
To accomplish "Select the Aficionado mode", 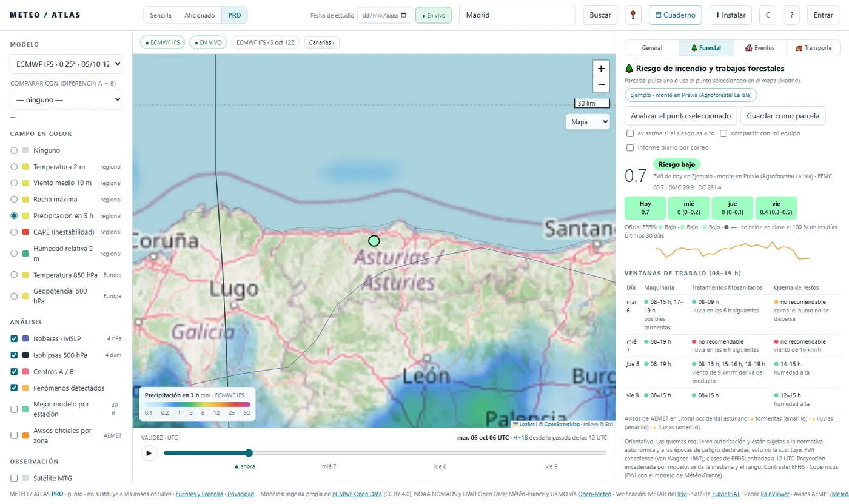I will coord(200,15).
